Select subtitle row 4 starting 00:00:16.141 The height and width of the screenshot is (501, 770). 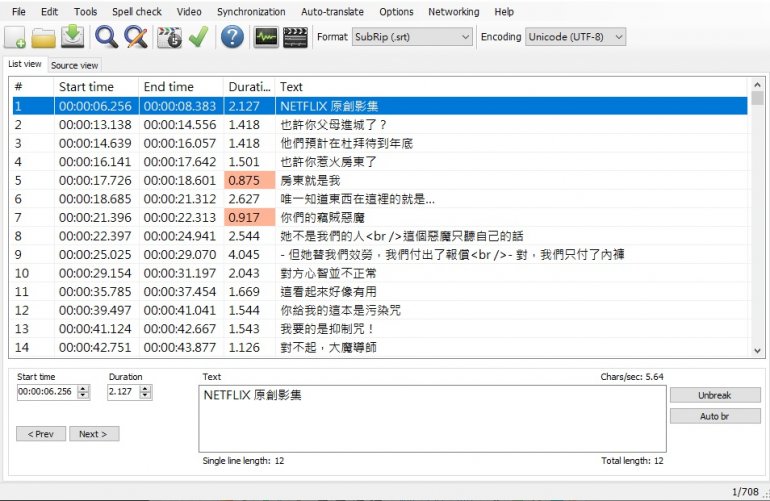point(380,162)
